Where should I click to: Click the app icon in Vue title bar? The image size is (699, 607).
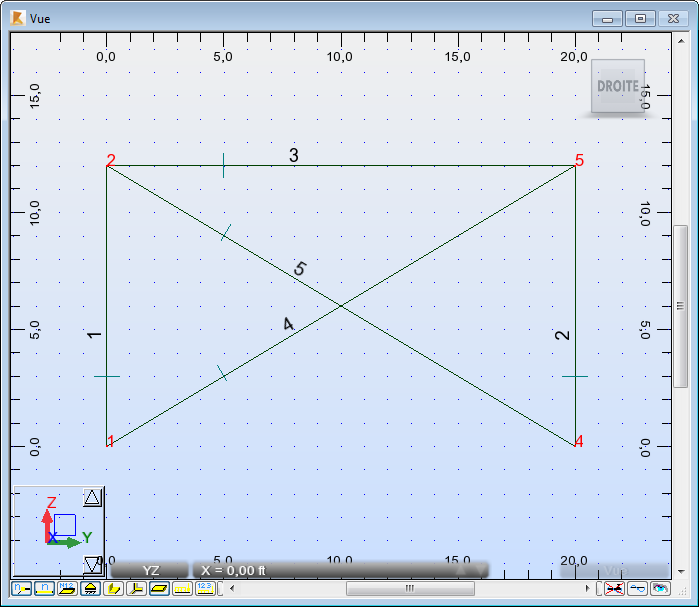[18, 18]
